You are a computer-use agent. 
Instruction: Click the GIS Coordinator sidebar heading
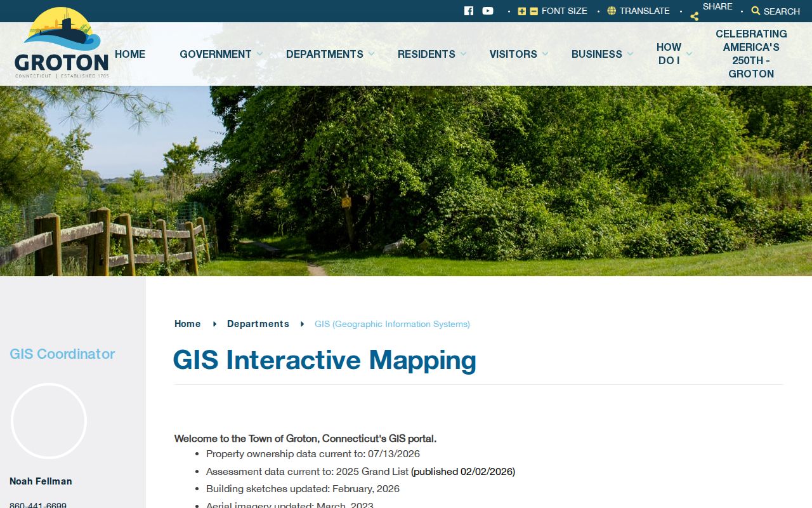click(x=62, y=354)
